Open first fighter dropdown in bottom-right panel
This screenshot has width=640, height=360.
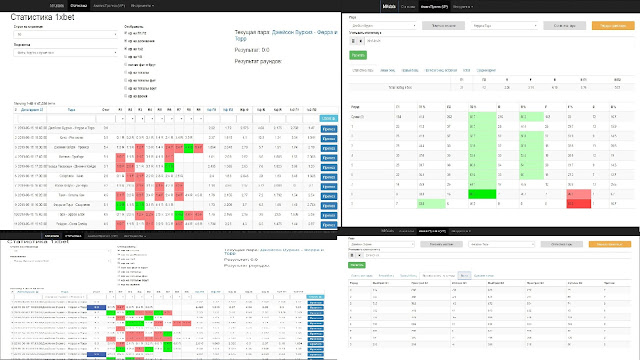click(x=382, y=244)
